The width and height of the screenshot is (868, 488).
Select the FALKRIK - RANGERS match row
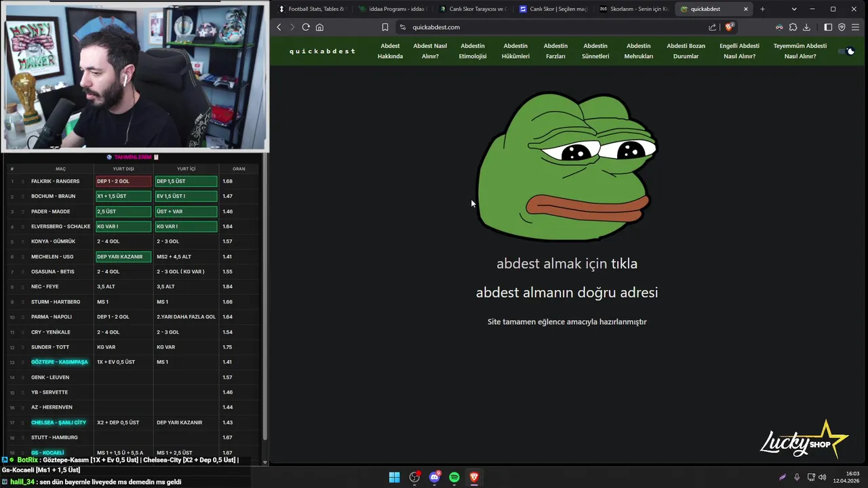pos(133,181)
